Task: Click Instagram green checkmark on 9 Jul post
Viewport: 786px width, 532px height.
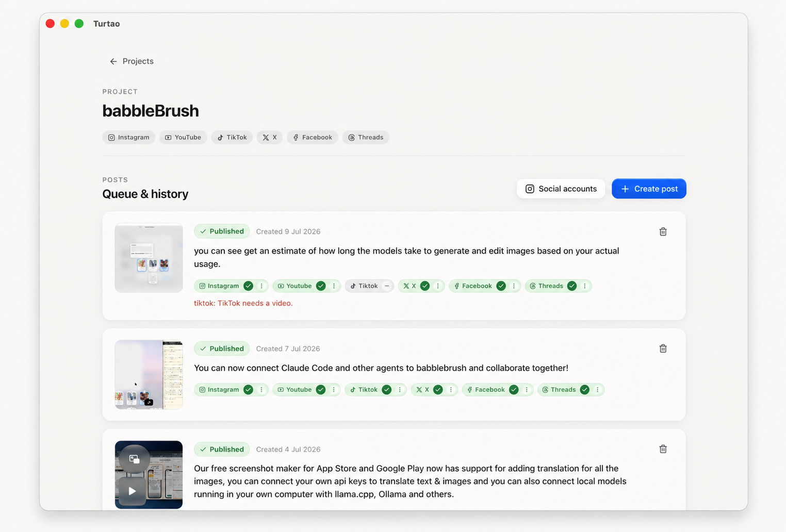Action: pos(248,286)
